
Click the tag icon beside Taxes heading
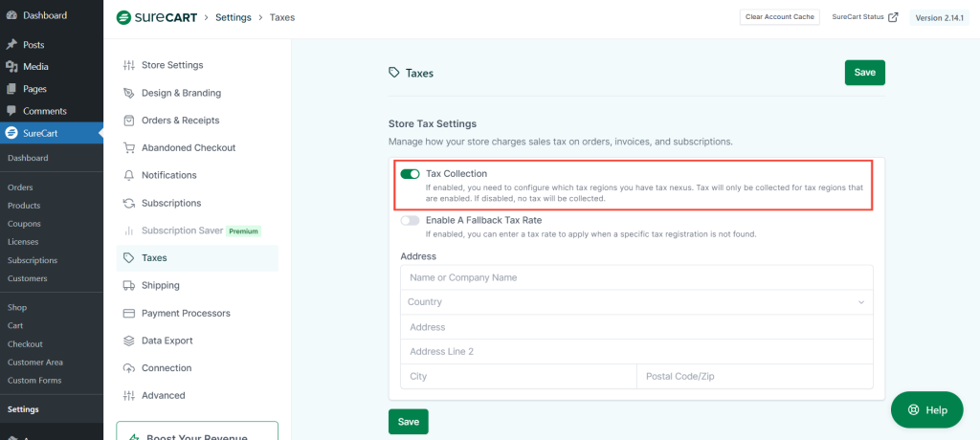tap(393, 73)
